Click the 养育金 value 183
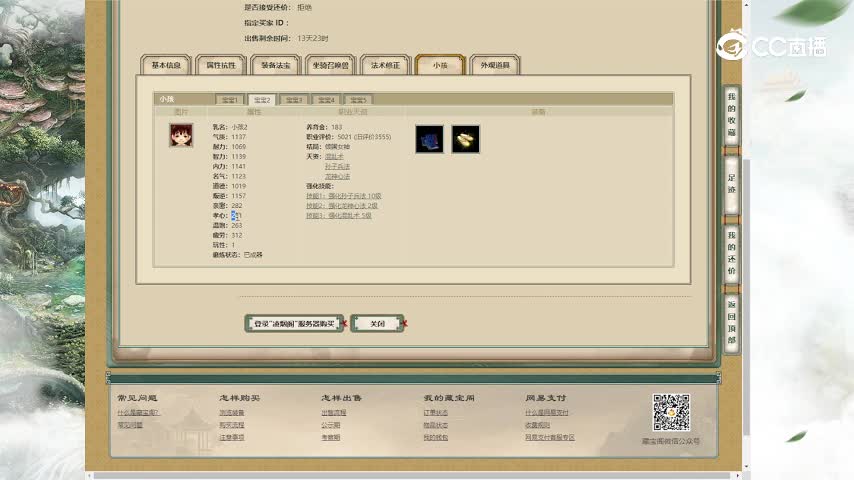 point(337,127)
